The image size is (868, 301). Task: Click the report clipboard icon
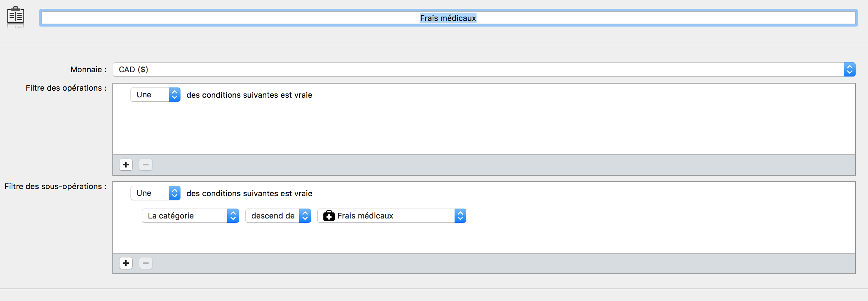[16, 17]
